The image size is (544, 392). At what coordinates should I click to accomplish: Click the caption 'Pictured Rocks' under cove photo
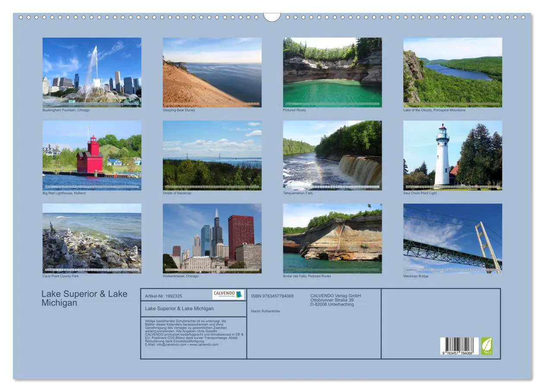(x=294, y=110)
